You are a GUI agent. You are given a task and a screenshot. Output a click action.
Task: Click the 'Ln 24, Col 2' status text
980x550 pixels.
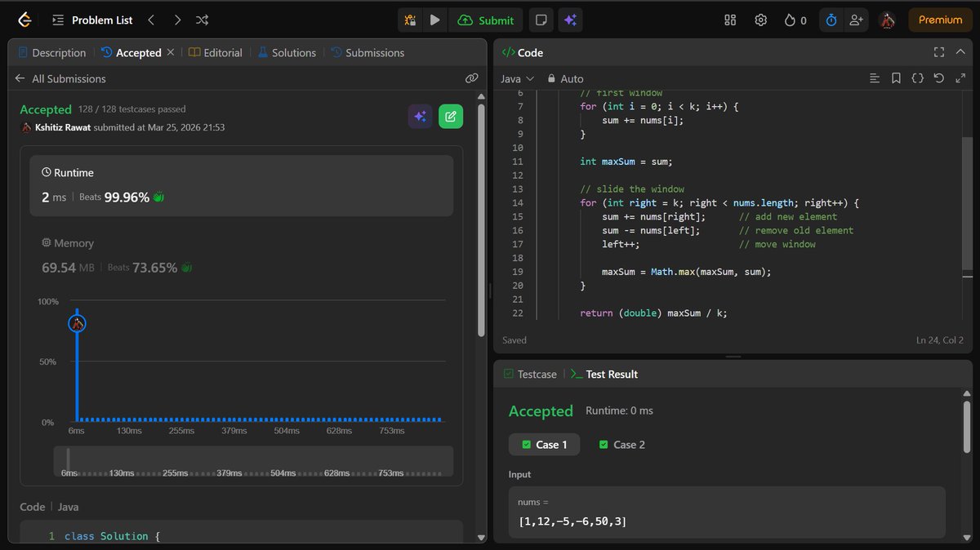(940, 340)
